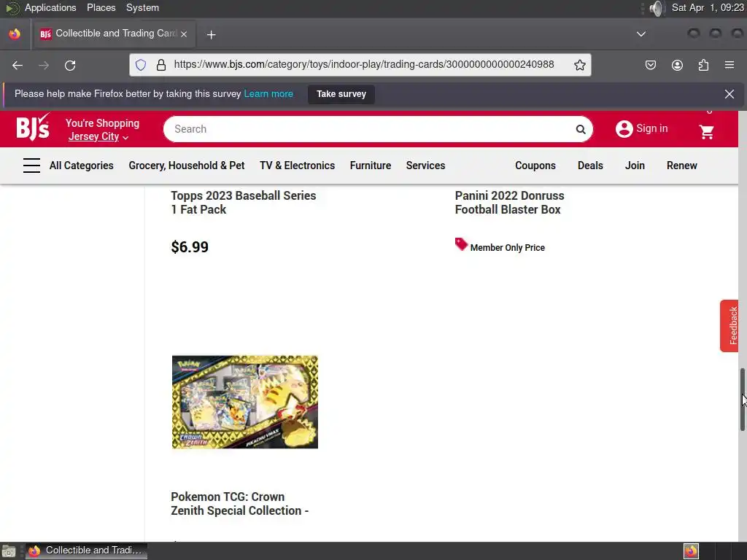Open Firefox application menu
Image resolution: width=747 pixels, height=560 pixels.
pos(729,65)
